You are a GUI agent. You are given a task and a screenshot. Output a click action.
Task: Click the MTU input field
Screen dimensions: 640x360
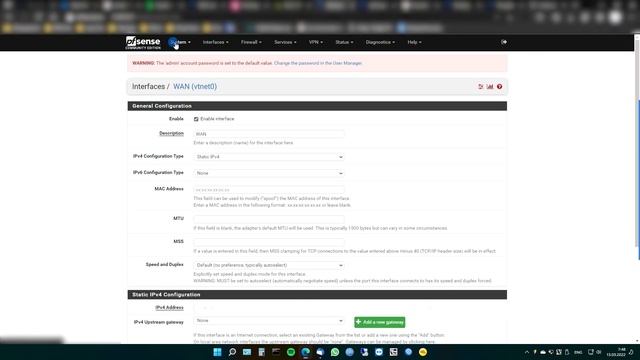[x=269, y=219]
